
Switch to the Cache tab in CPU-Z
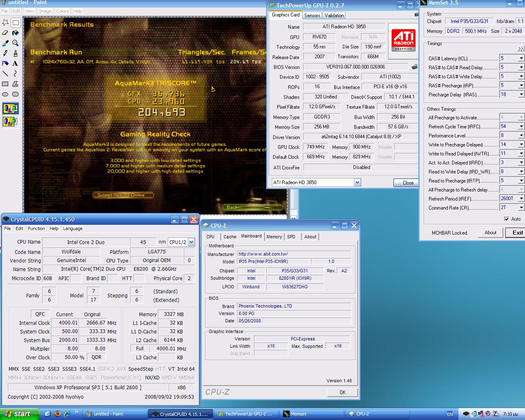[x=230, y=237]
